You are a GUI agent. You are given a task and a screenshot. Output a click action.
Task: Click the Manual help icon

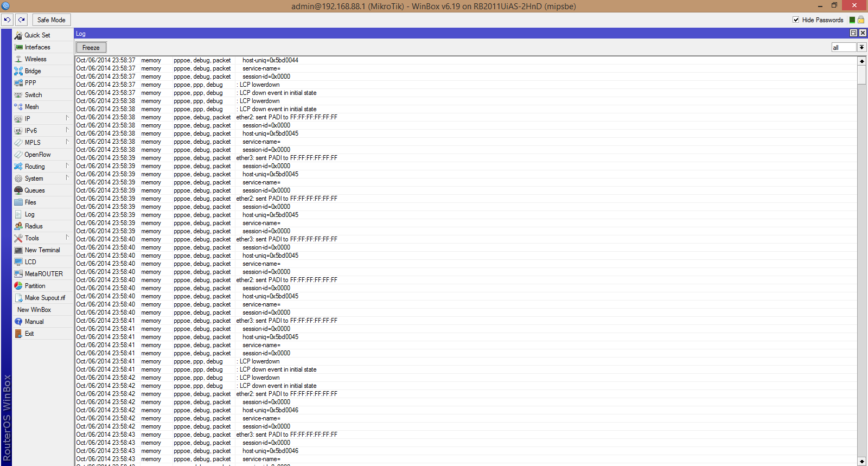18,322
